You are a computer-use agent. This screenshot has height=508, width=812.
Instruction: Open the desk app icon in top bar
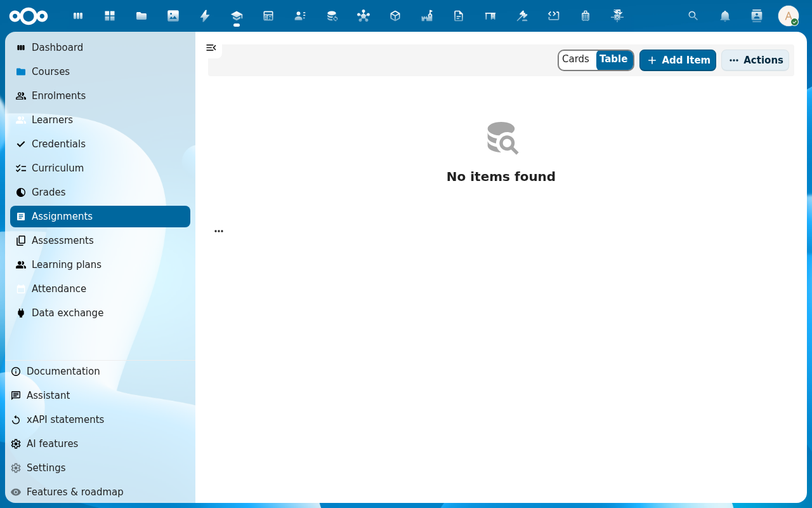[490, 16]
